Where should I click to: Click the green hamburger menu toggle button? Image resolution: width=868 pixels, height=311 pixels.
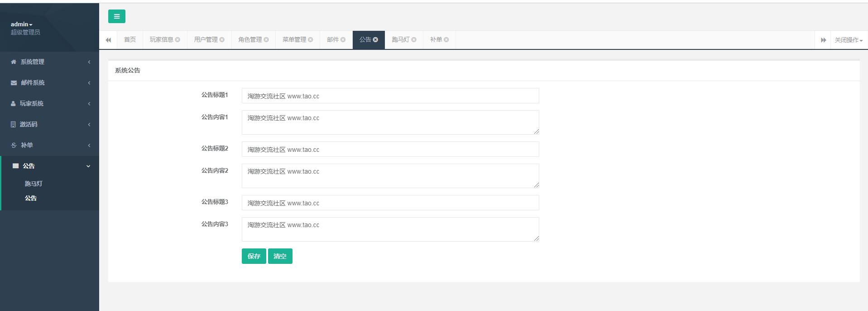116,16
